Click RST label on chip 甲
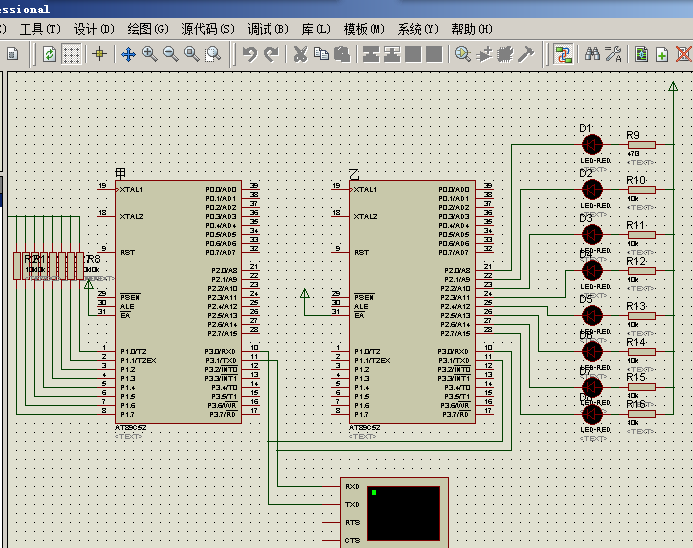This screenshot has width=693, height=548. 127,252
